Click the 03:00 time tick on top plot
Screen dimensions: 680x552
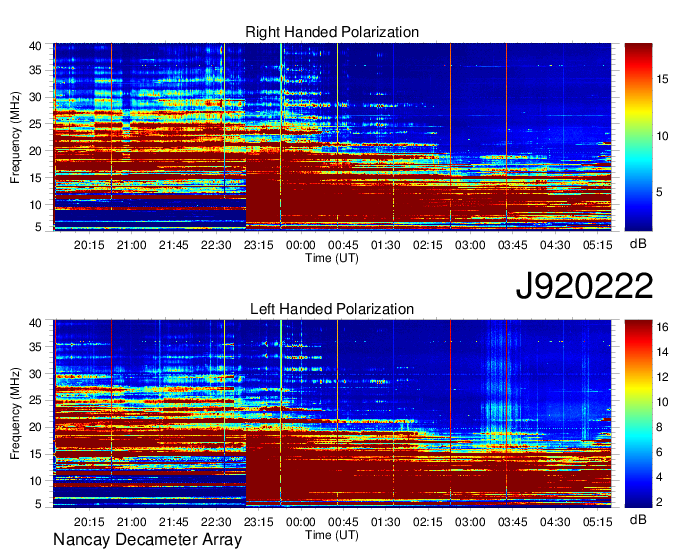470,245
